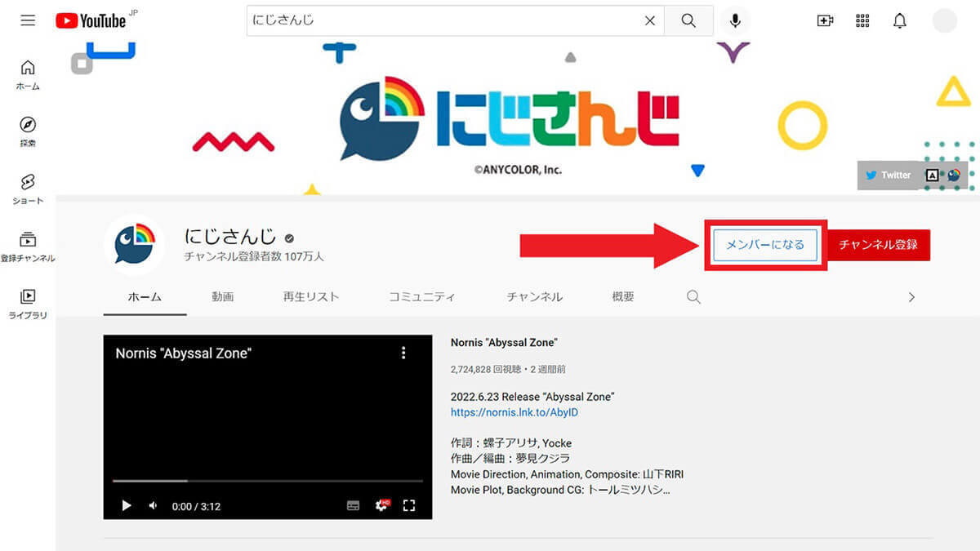Go to YouTube home via logo
This screenshot has height=551, width=980.
(91, 20)
